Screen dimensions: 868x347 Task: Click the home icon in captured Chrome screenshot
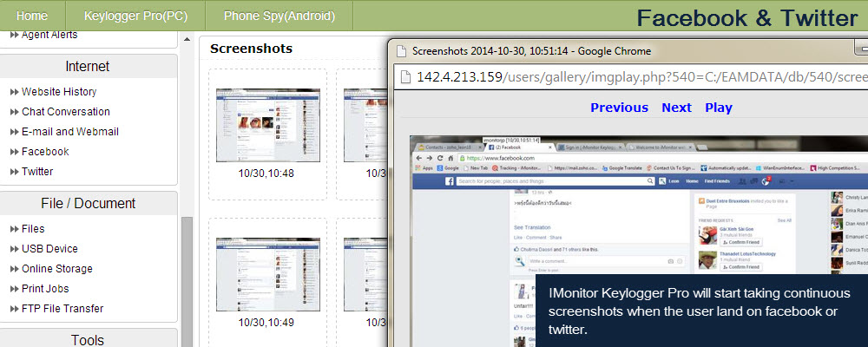click(449, 158)
